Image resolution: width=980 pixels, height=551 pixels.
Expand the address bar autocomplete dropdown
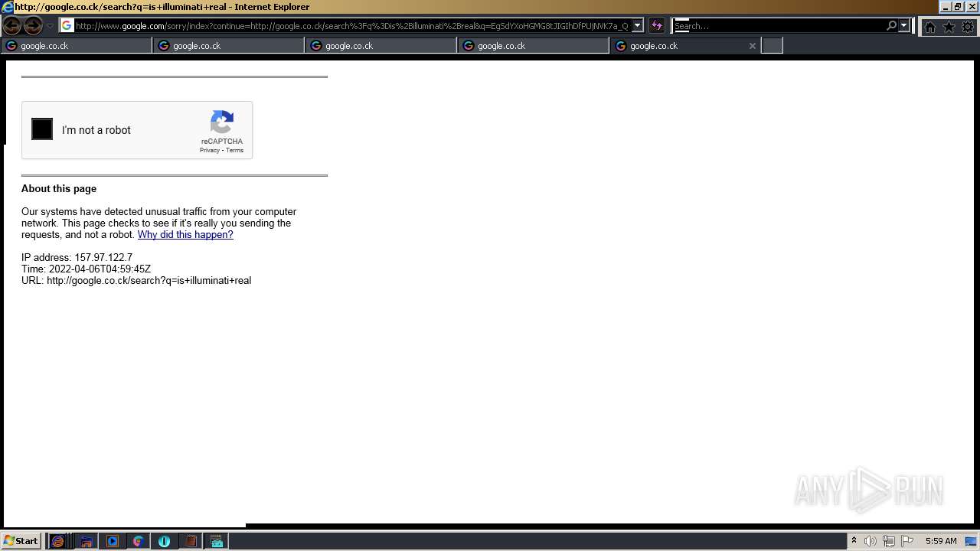click(x=638, y=26)
